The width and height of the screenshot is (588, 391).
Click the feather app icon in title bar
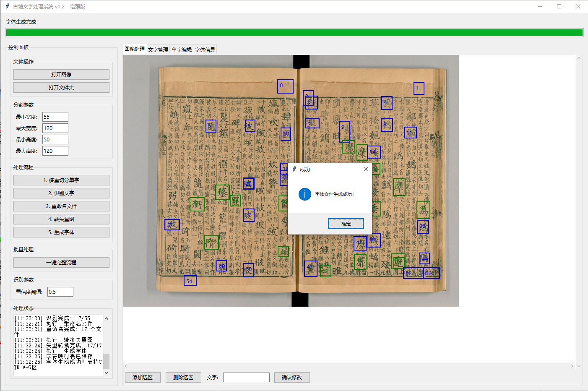click(x=7, y=6)
